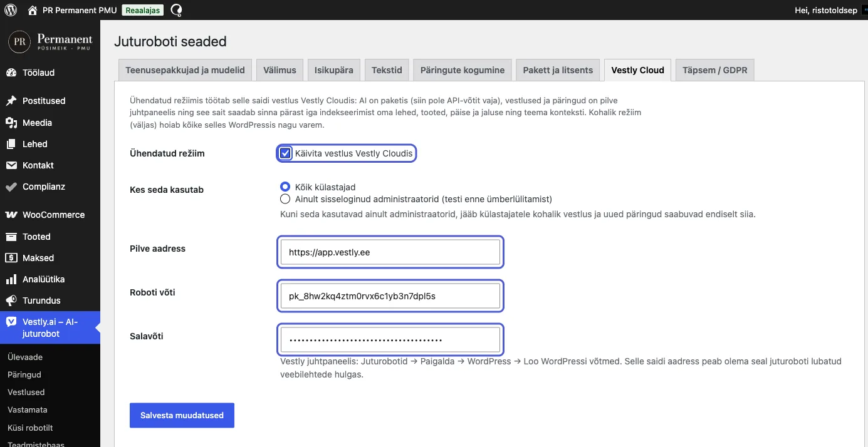
Task: Select the Tekstid tab
Action: 387,70
